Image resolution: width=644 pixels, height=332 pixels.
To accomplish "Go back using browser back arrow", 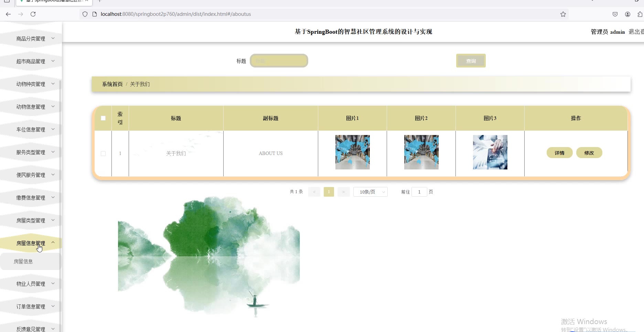I will [8, 14].
